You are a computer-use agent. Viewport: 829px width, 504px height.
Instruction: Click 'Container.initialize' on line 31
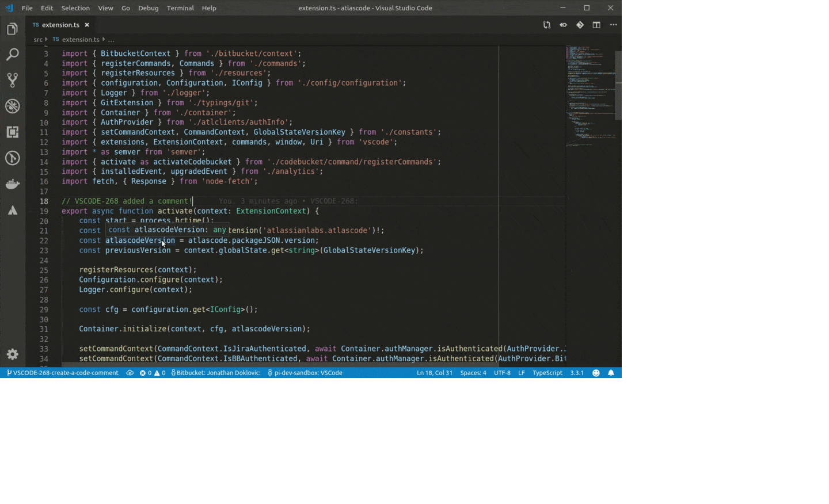tap(123, 329)
